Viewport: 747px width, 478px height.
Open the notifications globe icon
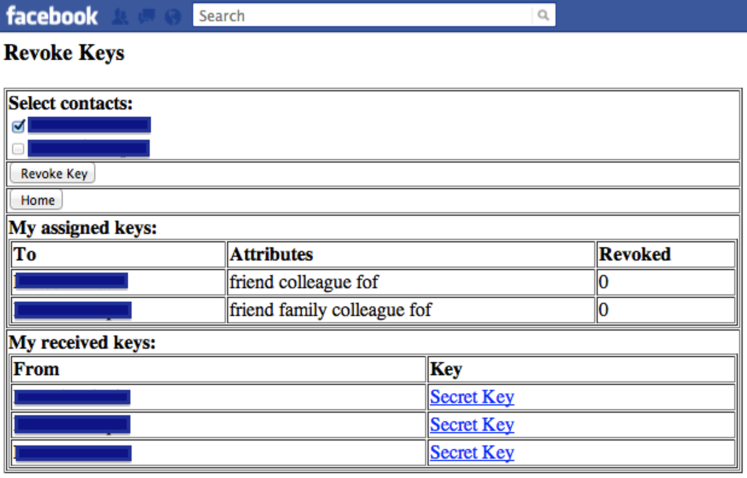pos(172,17)
